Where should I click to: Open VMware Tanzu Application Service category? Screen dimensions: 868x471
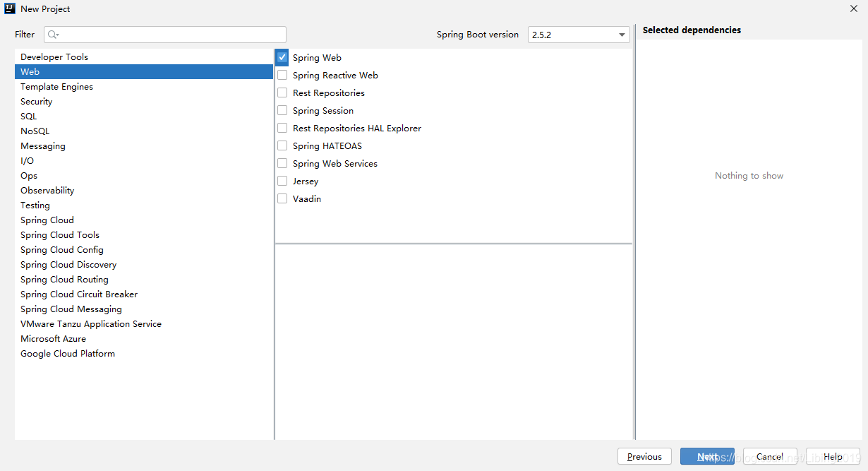pyautogui.click(x=144, y=323)
